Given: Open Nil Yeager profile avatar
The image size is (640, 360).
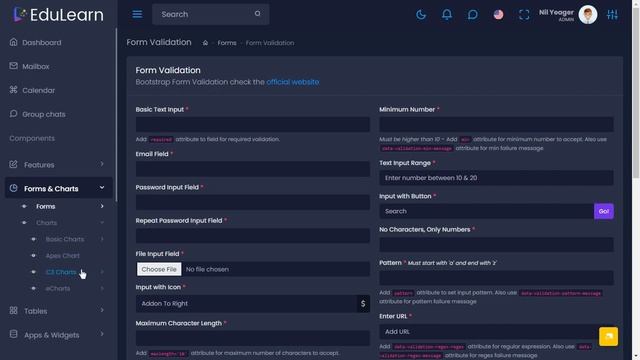Looking at the screenshot, I should pos(588,15).
